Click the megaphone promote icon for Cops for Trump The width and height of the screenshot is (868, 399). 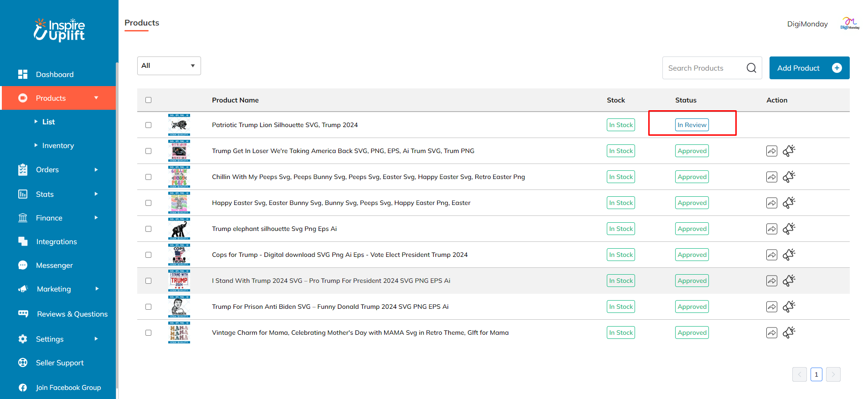point(789,254)
